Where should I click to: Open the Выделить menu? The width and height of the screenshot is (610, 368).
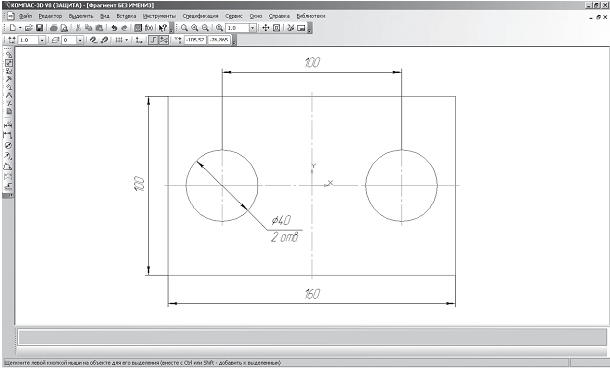81,16
